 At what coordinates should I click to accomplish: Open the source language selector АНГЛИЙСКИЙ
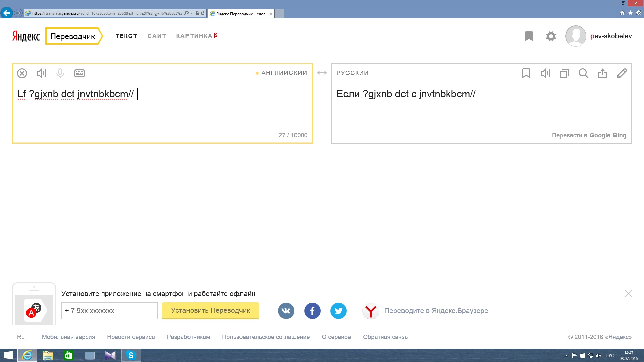[x=284, y=73]
